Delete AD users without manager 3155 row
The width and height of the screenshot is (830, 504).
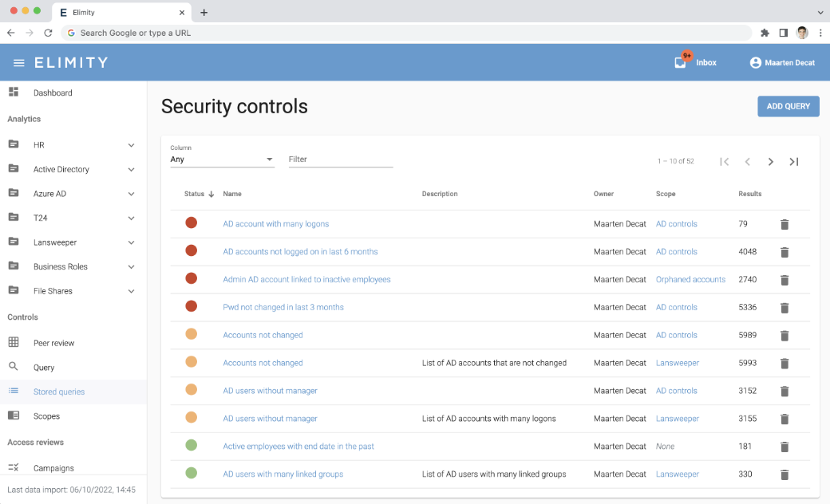click(x=785, y=419)
